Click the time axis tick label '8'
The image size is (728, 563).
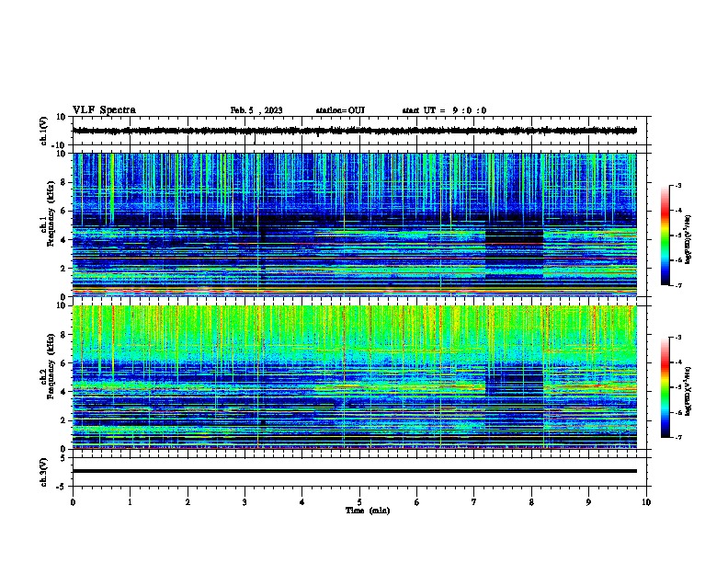[531, 502]
